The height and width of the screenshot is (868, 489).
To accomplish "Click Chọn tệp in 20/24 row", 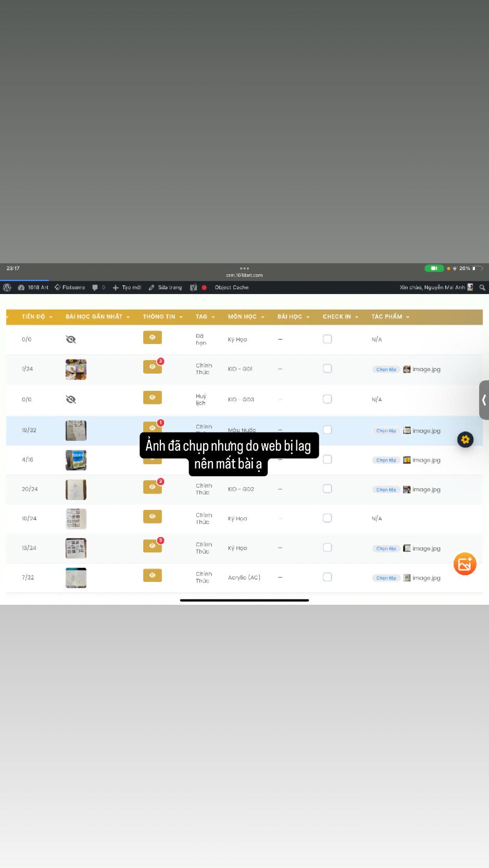I will click(x=386, y=490).
